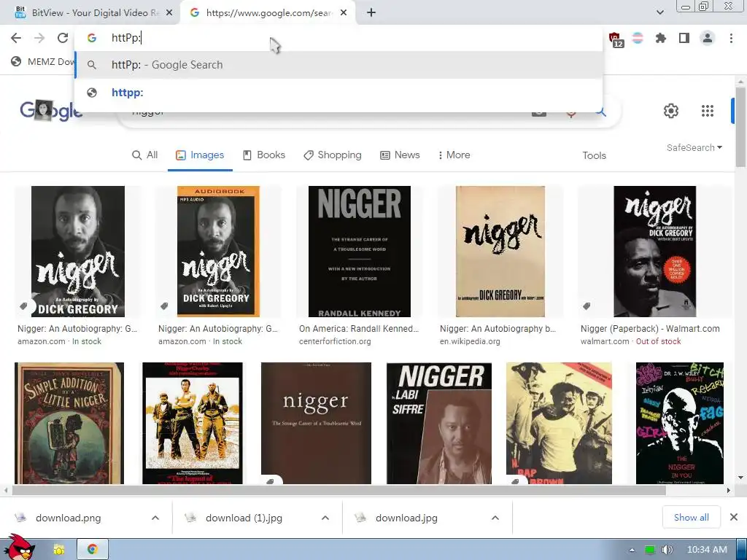
Task: Click the download (1).jpg file icon
Action: [x=190, y=518]
